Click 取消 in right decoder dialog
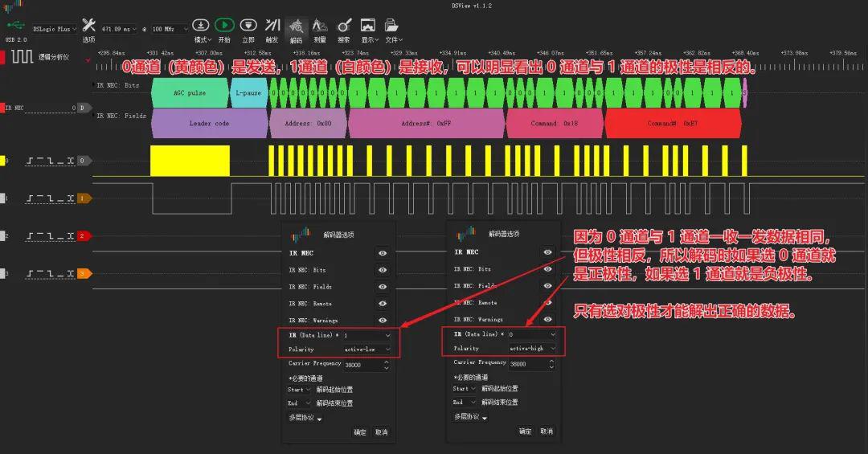 [547, 431]
